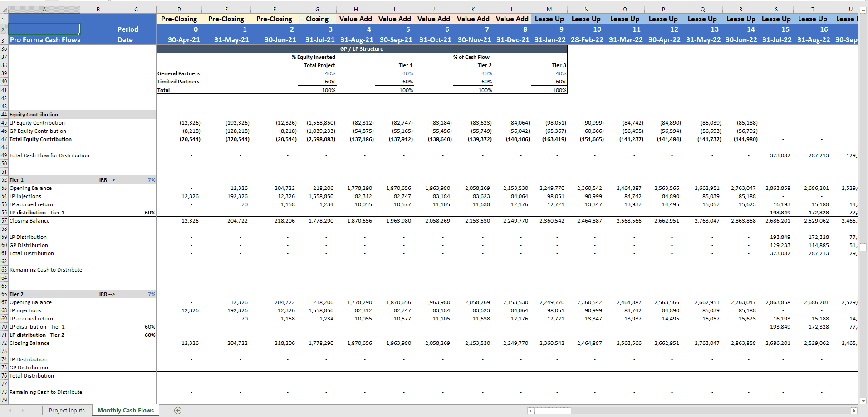Click the vertical scrollbar thumb

pyautogui.click(x=863, y=247)
